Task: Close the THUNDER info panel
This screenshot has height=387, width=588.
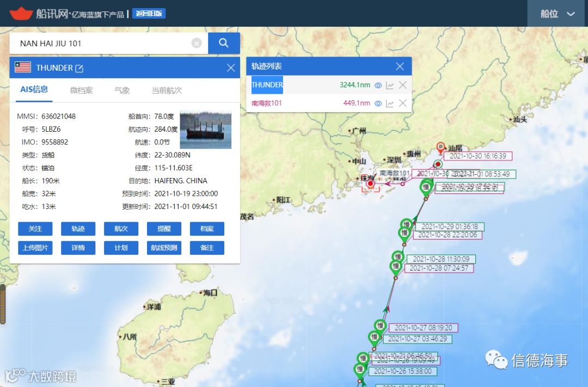Action: (231, 68)
